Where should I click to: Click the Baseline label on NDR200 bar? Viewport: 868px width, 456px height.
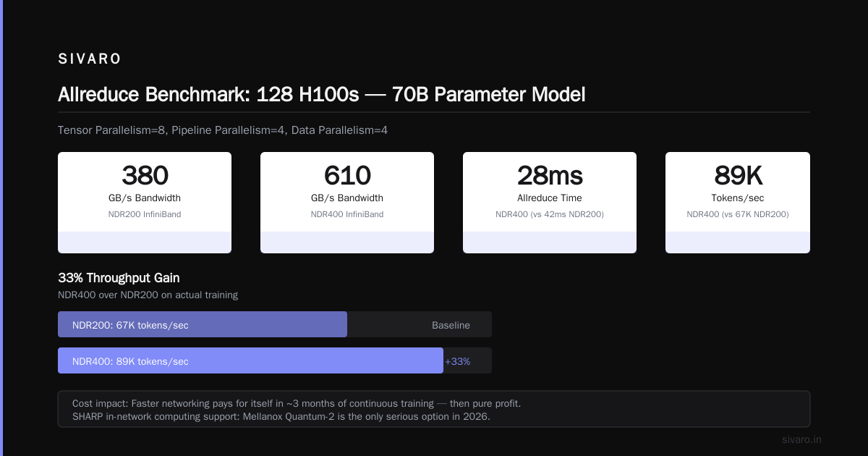pos(451,326)
